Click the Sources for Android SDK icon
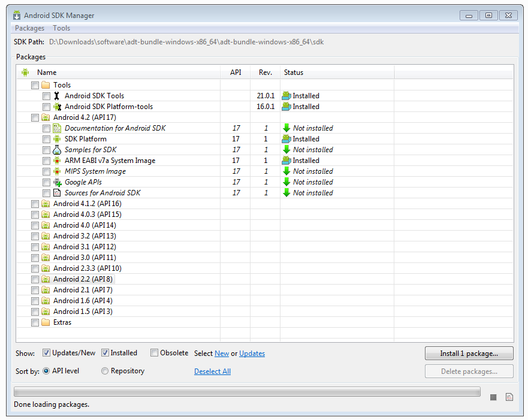Viewport: 528px width, 420px height. pyautogui.click(x=58, y=193)
